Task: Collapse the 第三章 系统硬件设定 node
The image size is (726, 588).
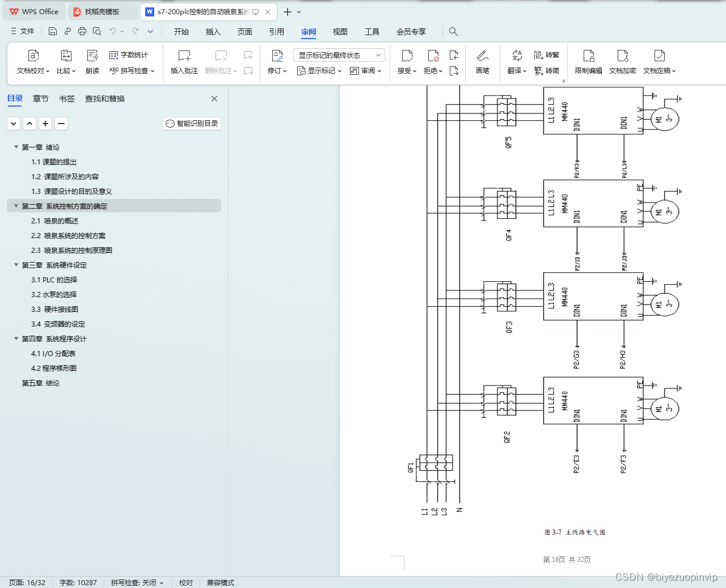Action: click(16, 265)
